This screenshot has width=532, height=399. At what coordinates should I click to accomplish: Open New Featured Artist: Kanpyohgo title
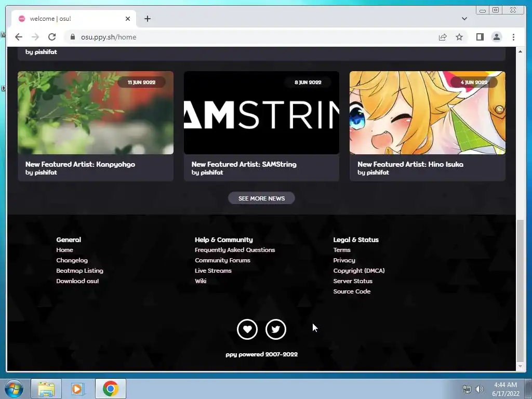[80, 164]
